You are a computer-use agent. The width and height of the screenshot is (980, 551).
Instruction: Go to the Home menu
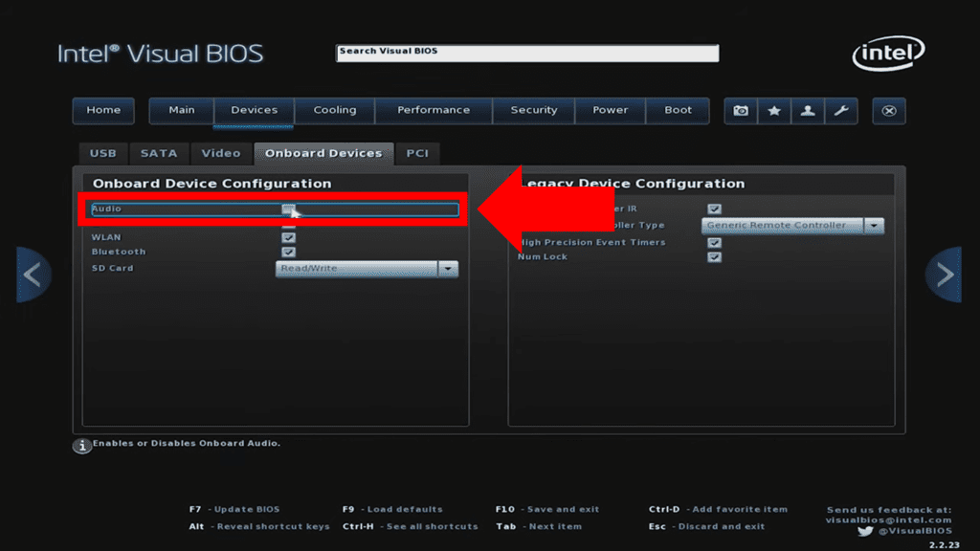click(103, 111)
